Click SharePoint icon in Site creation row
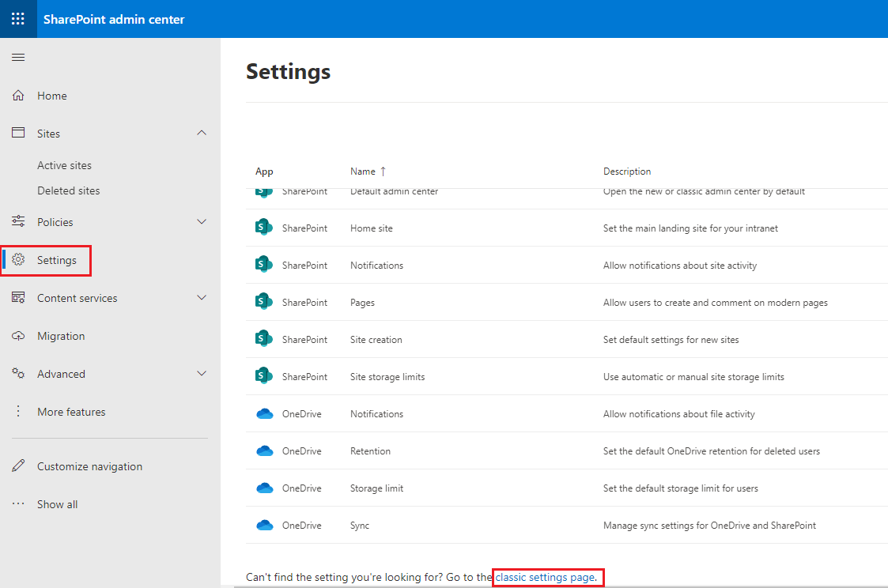Image resolution: width=888 pixels, height=588 pixels. (x=264, y=339)
